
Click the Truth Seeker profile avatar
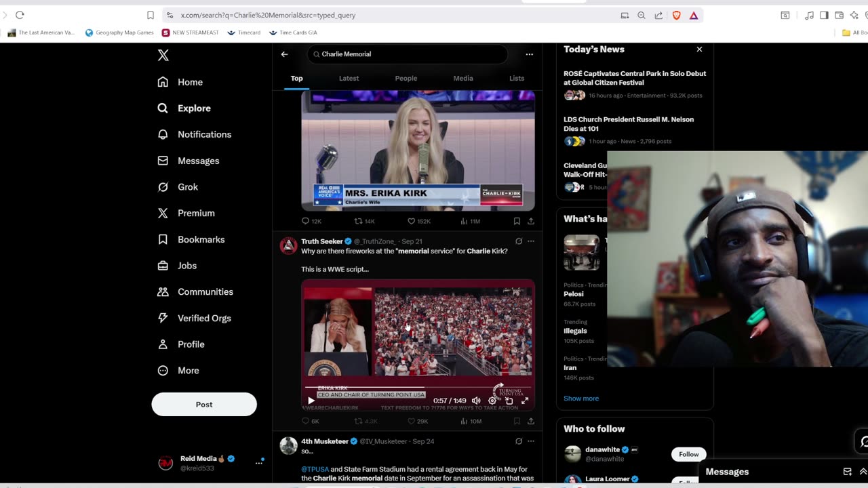(289, 246)
